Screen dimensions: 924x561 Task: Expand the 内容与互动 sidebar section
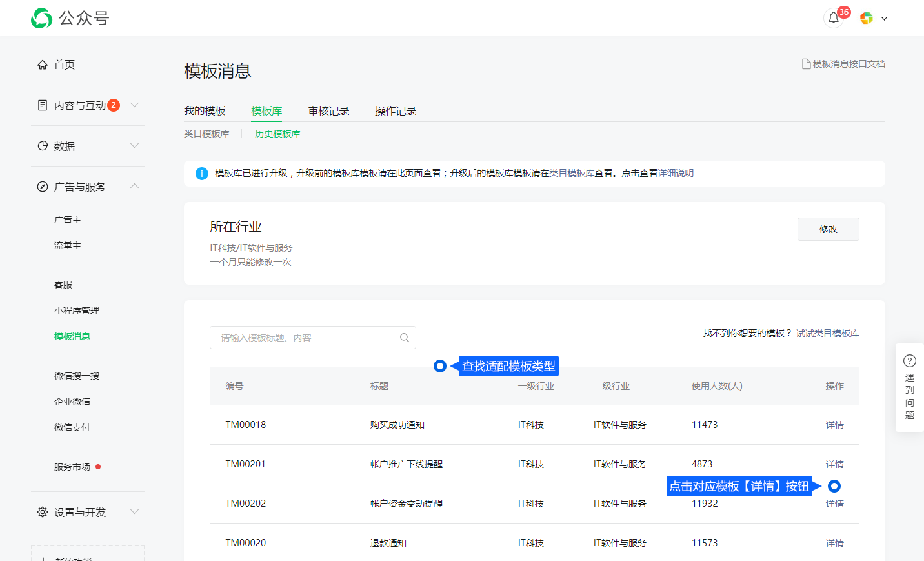click(134, 105)
